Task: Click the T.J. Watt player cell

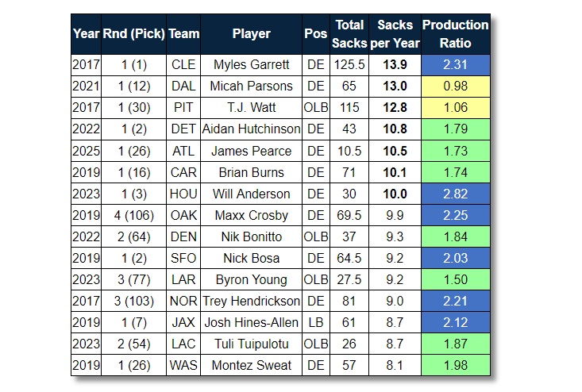Action: pos(252,107)
